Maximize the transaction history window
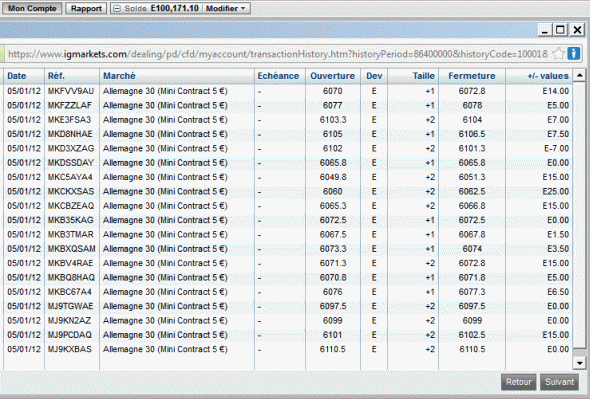This screenshot has width=590, height=399. [x=560, y=30]
